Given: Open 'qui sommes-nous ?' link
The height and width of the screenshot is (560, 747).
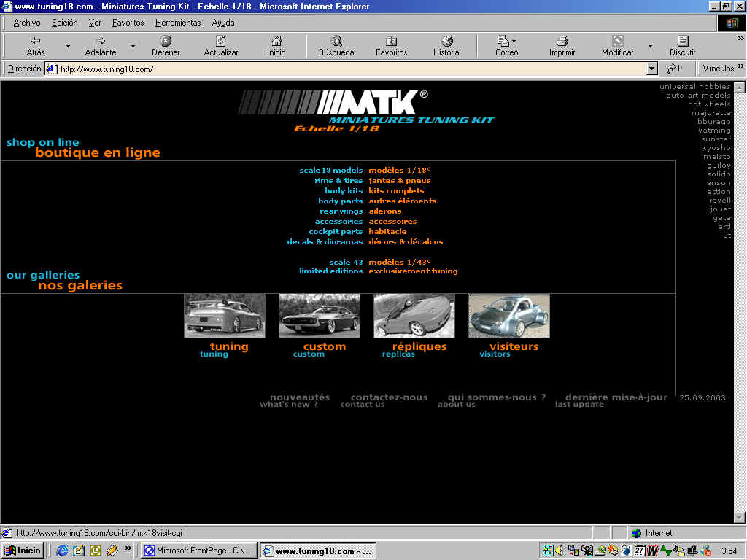Looking at the screenshot, I should (496, 397).
